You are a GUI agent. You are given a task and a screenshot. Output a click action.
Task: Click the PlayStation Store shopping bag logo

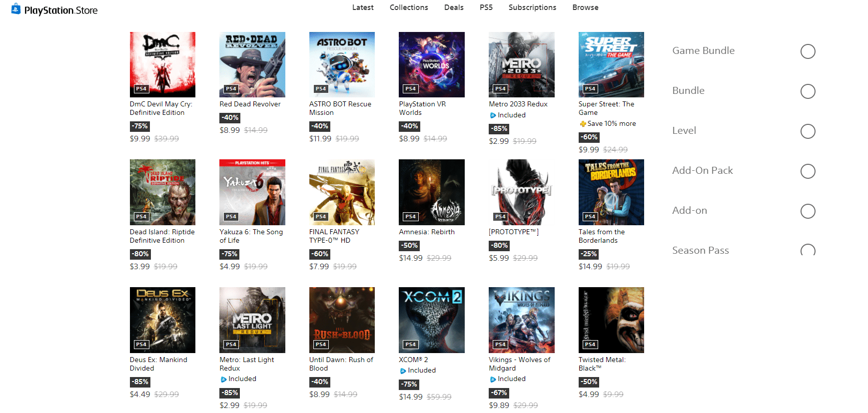[16, 9]
